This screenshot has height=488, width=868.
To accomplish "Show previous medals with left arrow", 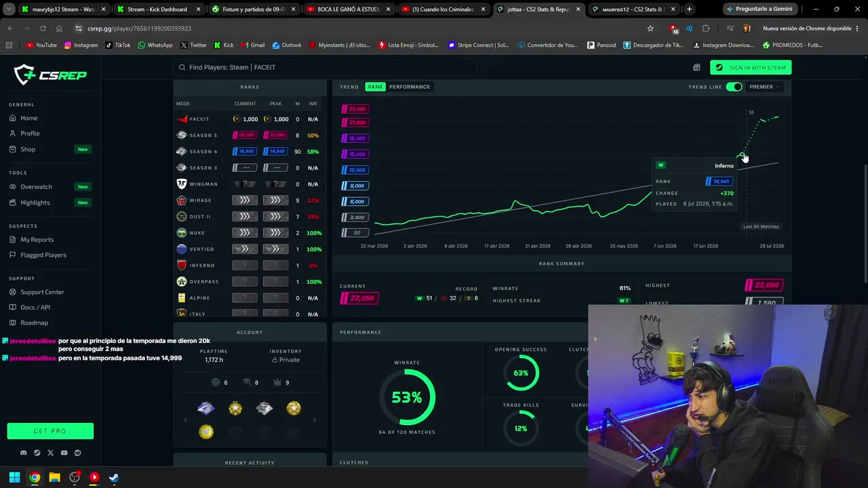I will (x=185, y=420).
